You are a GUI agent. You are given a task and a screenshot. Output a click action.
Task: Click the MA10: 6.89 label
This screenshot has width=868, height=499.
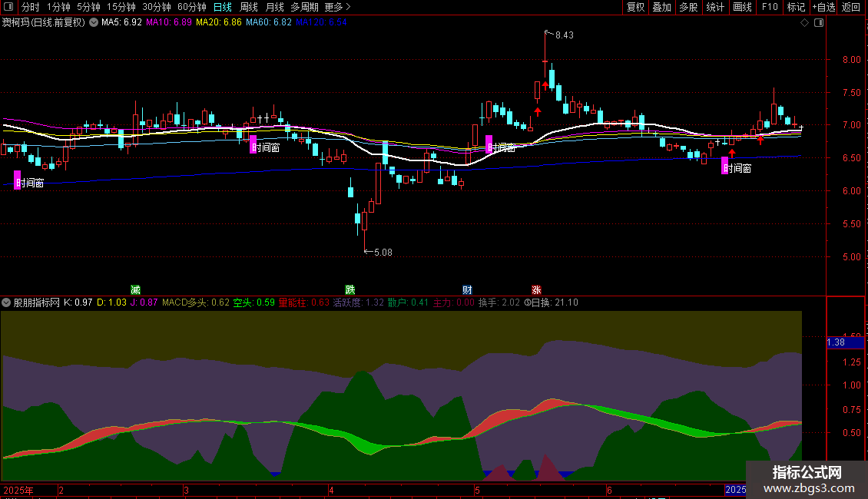(x=169, y=22)
